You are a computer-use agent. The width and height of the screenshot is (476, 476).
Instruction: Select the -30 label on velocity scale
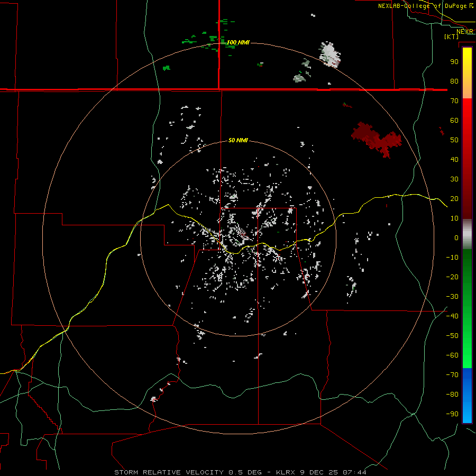452,297
